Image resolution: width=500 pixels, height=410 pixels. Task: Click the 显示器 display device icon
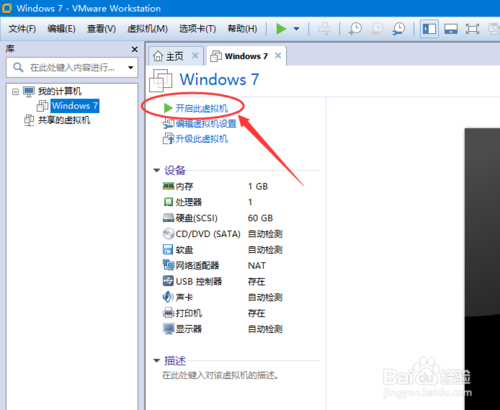pyautogui.click(x=168, y=329)
